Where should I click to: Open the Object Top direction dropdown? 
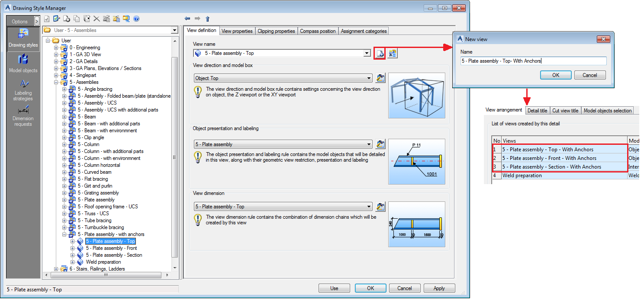pyautogui.click(x=369, y=78)
